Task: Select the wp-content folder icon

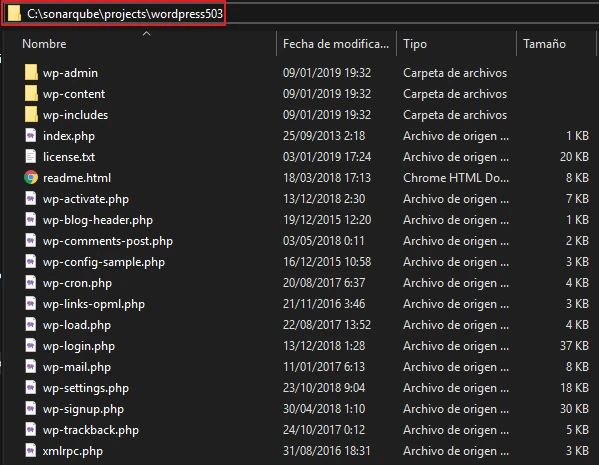Action: 31,93
